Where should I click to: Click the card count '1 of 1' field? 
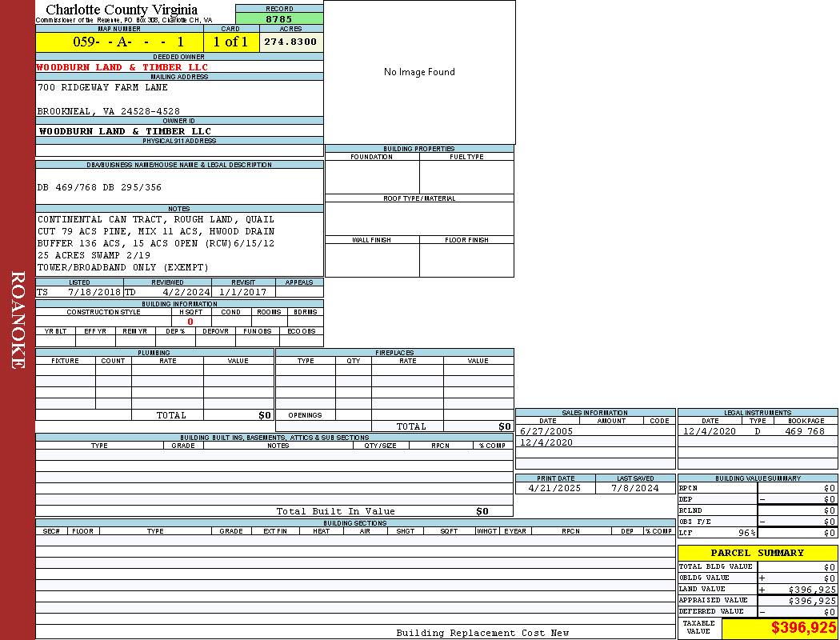231,42
